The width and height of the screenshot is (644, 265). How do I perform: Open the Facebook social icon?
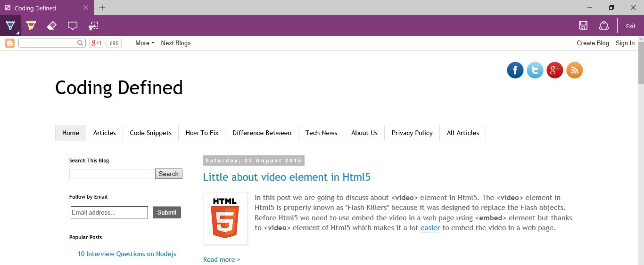point(515,70)
